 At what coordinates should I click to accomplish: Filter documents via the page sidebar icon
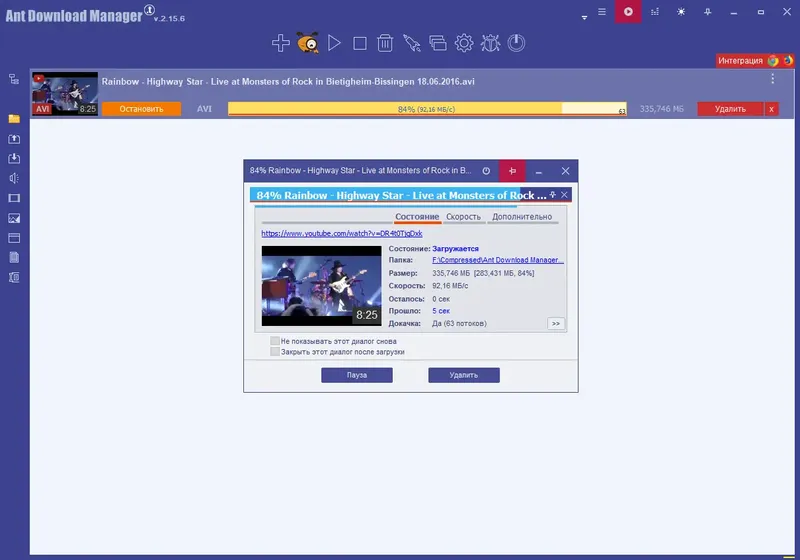click(x=14, y=258)
